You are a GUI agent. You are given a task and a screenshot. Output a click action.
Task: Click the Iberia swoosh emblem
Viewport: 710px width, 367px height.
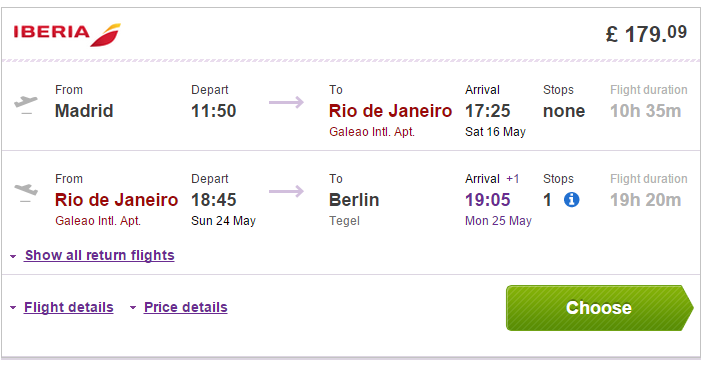[x=106, y=35]
